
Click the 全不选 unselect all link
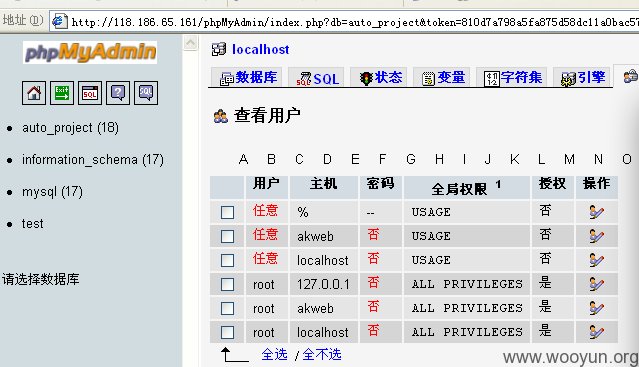(322, 354)
